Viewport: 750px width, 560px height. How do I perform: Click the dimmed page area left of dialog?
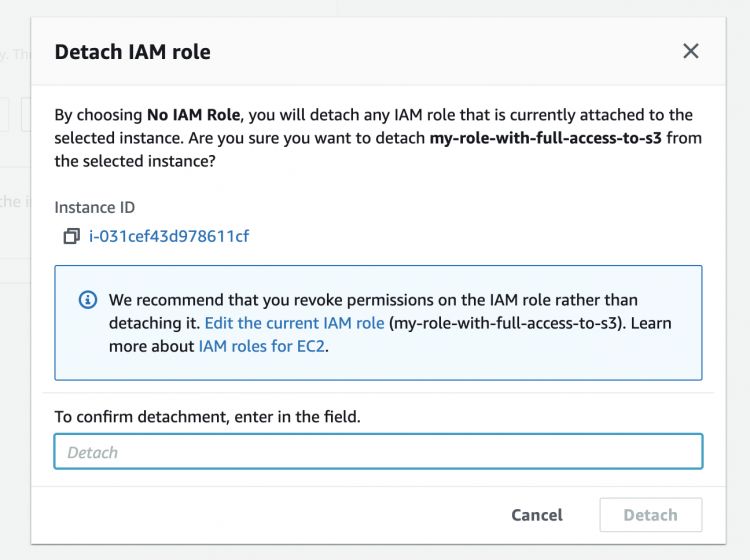click(x=14, y=300)
